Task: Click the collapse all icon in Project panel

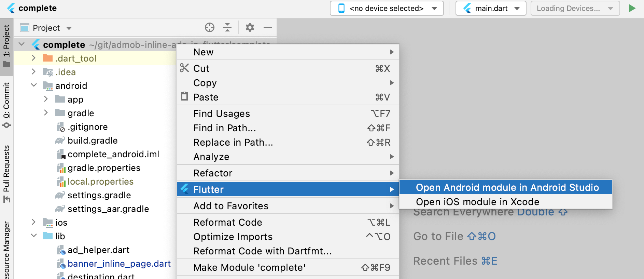Action: pyautogui.click(x=227, y=27)
